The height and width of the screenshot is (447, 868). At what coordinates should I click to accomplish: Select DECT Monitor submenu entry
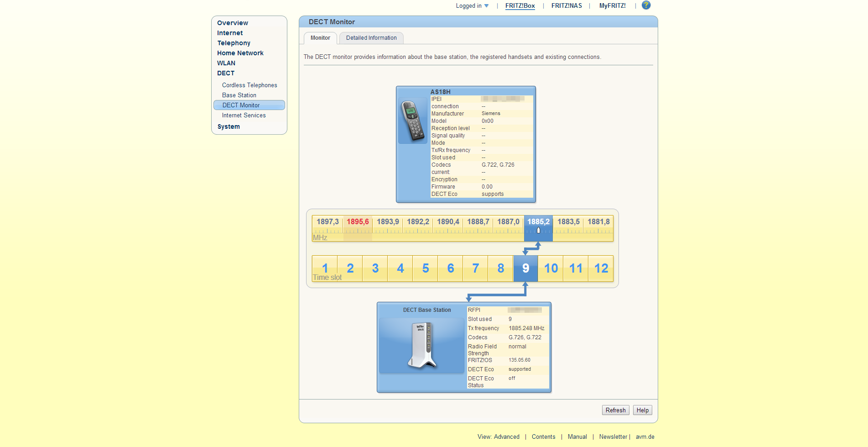pos(249,105)
